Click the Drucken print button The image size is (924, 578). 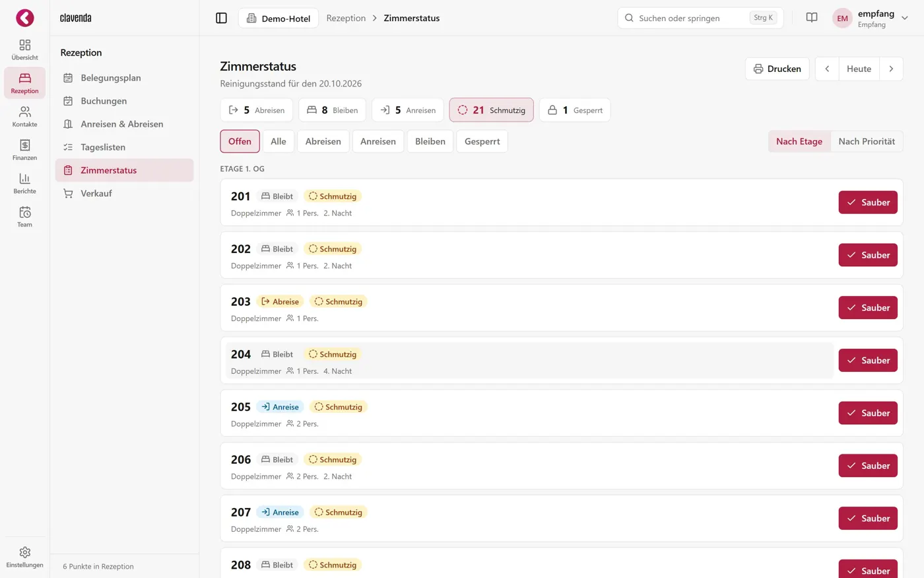777,69
